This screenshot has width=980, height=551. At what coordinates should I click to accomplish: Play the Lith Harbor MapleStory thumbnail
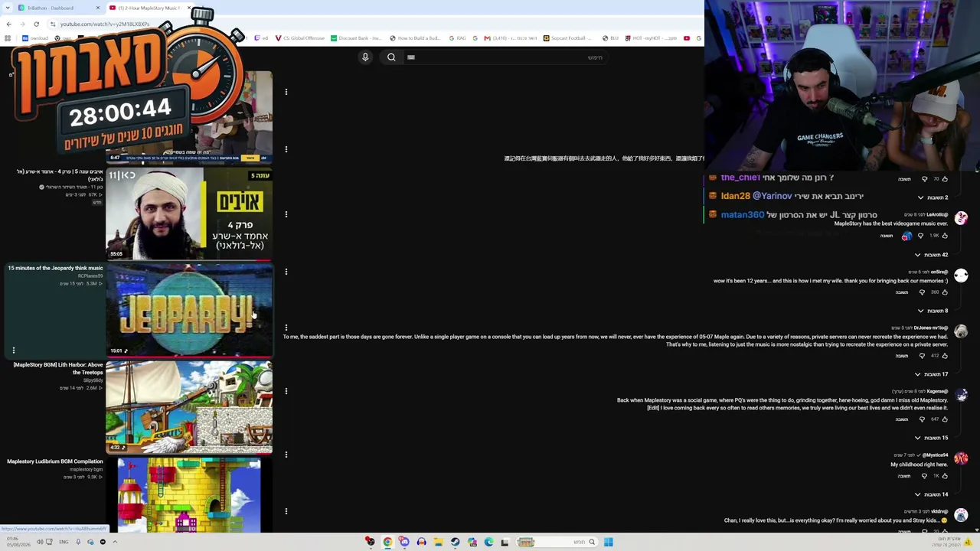pyautogui.click(x=189, y=407)
